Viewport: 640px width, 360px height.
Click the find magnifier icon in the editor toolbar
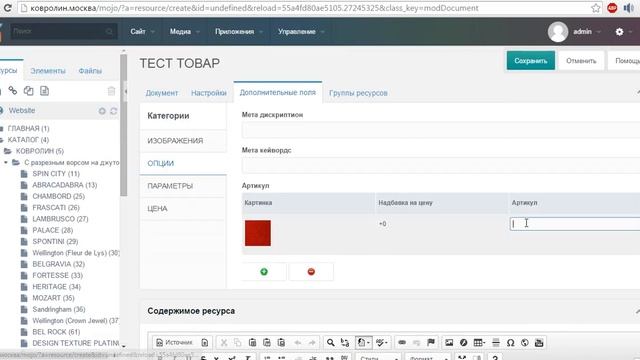coord(331,342)
